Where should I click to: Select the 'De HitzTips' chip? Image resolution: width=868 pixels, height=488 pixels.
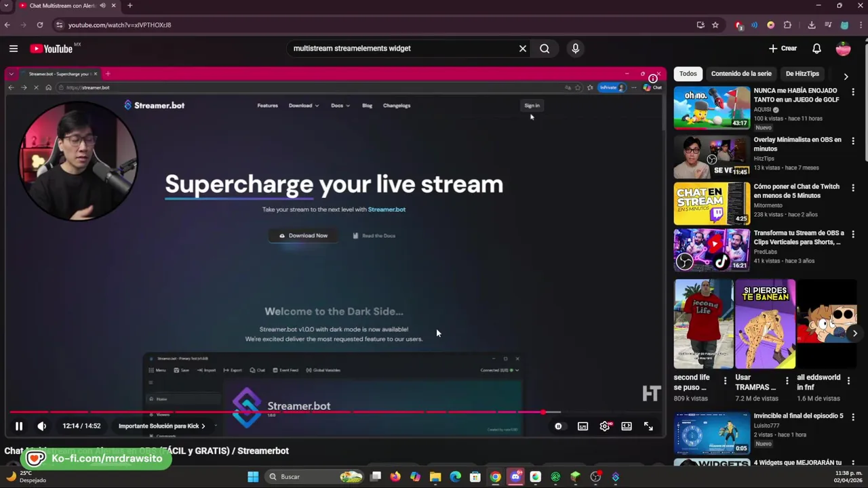(802, 73)
